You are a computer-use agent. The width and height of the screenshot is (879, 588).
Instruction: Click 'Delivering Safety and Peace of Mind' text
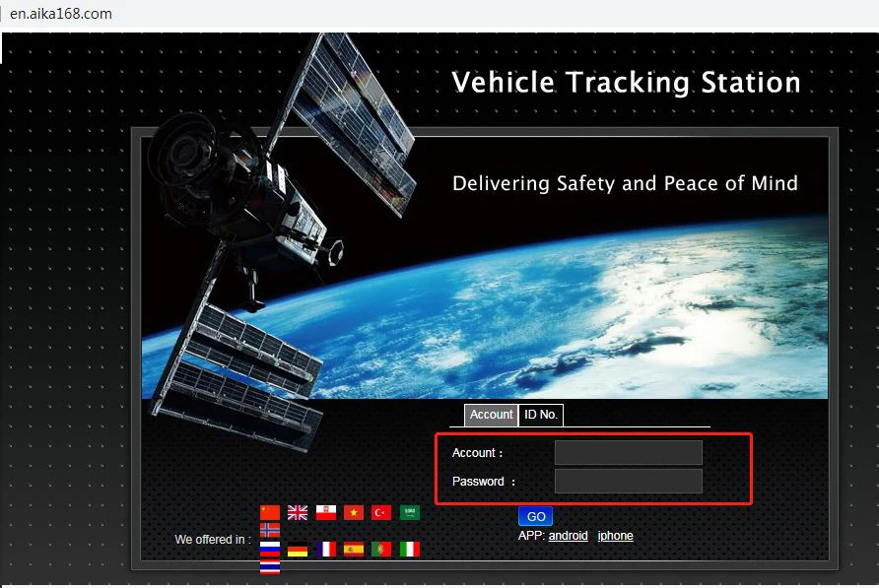pyautogui.click(x=625, y=183)
